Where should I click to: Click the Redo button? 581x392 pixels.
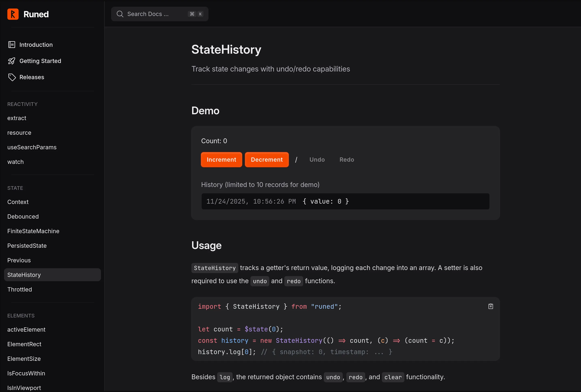tap(347, 160)
